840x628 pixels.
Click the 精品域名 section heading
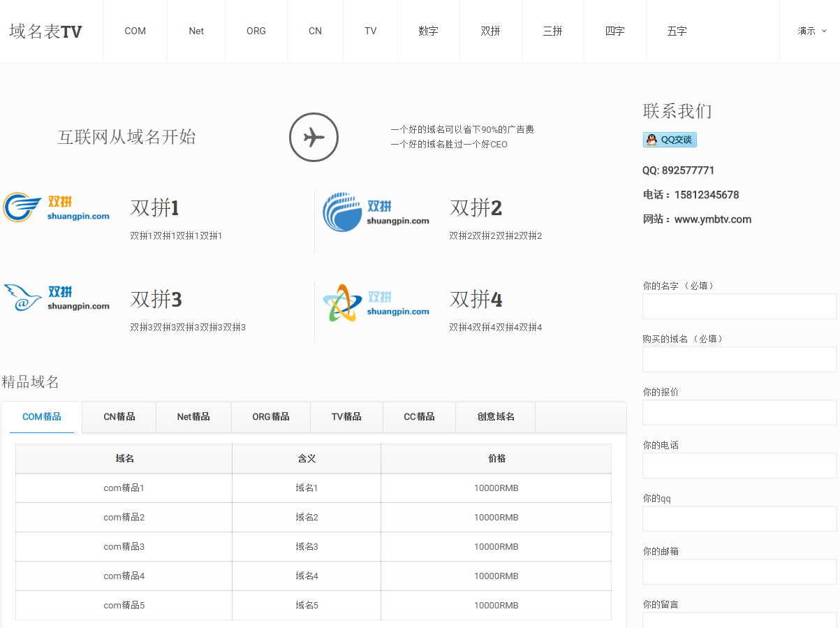coord(31,382)
